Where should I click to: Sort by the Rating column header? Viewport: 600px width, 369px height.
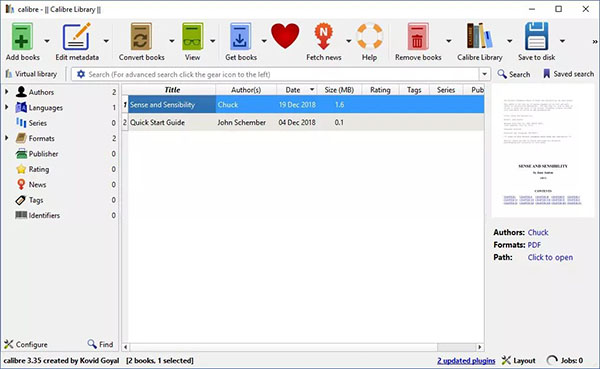click(x=380, y=90)
